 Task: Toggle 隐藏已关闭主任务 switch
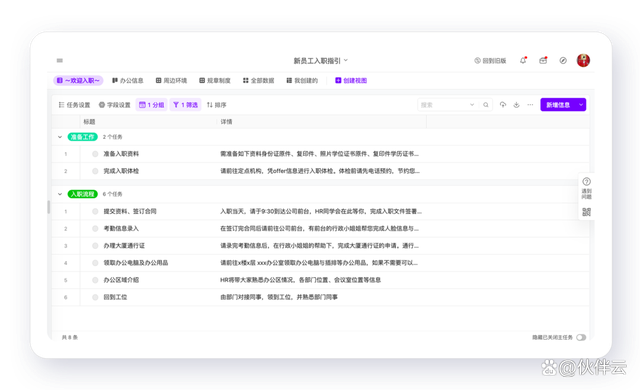581,337
